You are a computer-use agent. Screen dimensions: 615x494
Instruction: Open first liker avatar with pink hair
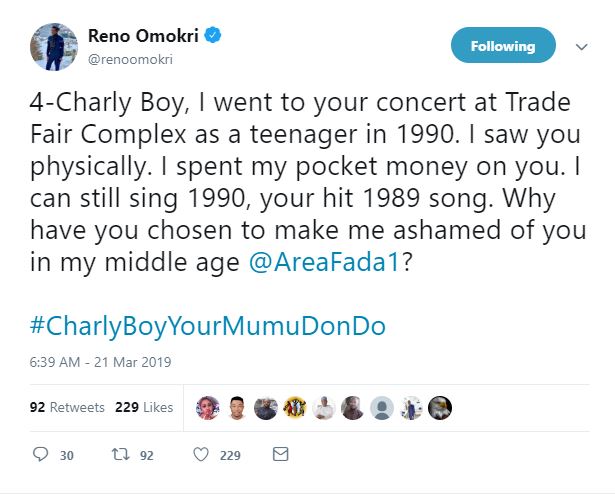point(207,408)
